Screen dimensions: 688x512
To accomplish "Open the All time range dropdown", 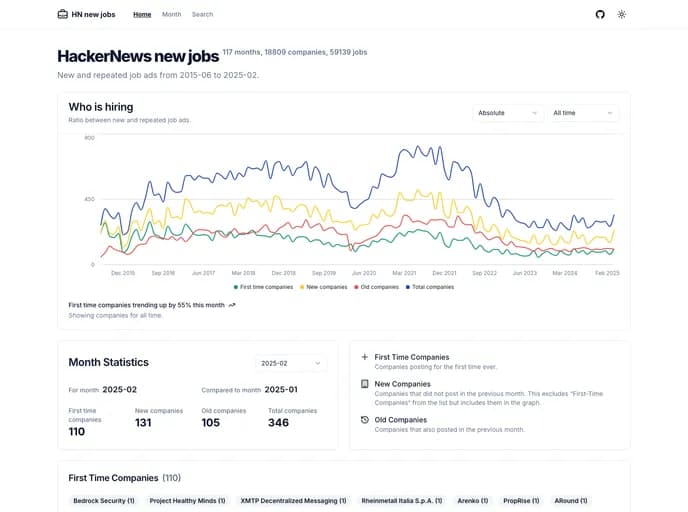I will click(x=583, y=113).
